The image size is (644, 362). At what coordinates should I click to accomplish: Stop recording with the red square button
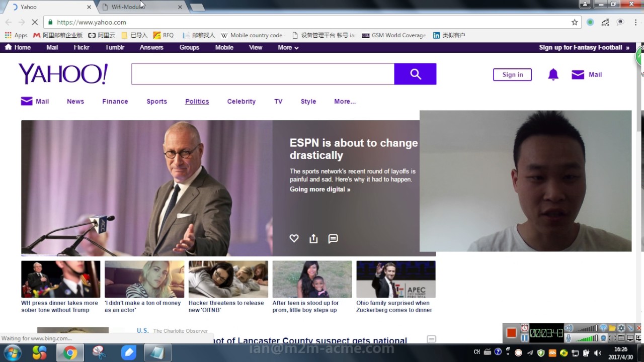tap(511, 333)
